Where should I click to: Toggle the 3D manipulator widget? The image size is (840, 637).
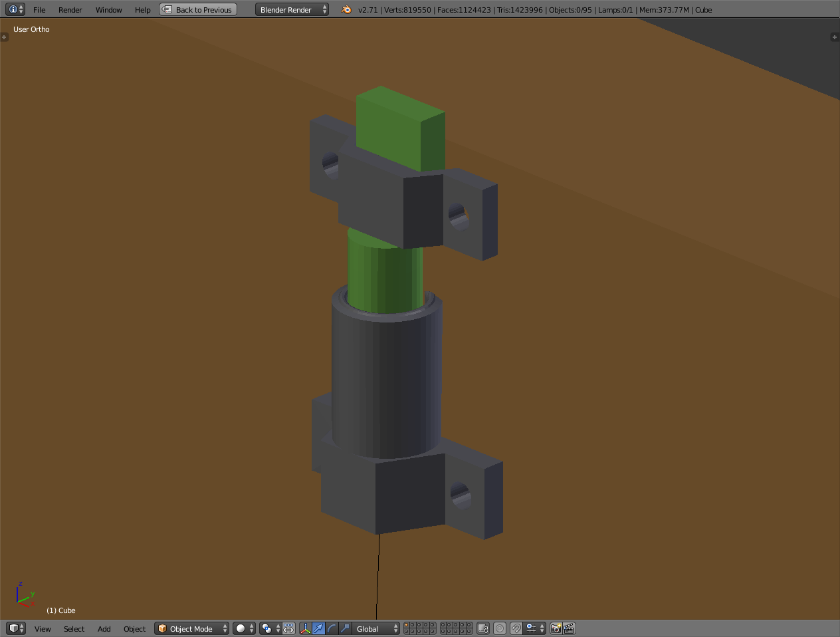tap(305, 628)
